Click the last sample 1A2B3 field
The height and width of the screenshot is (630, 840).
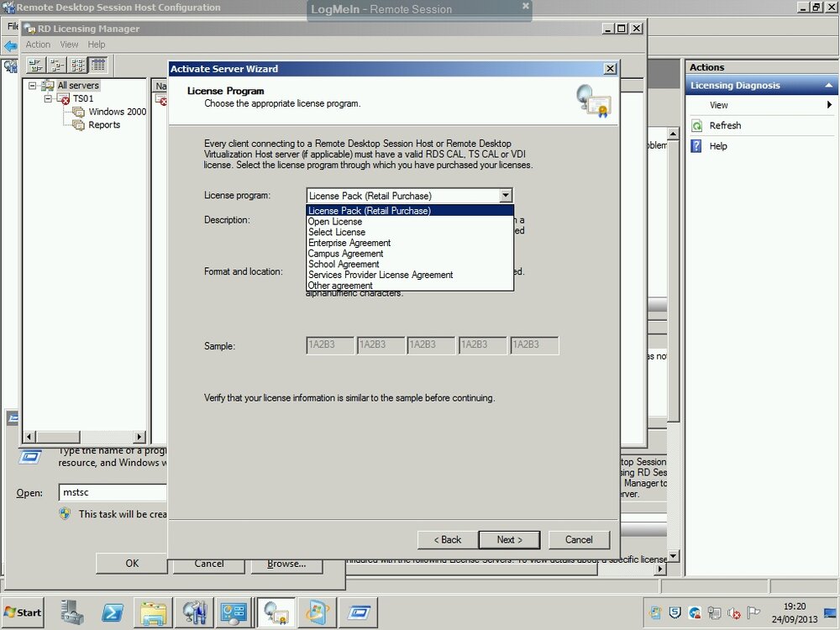point(534,345)
